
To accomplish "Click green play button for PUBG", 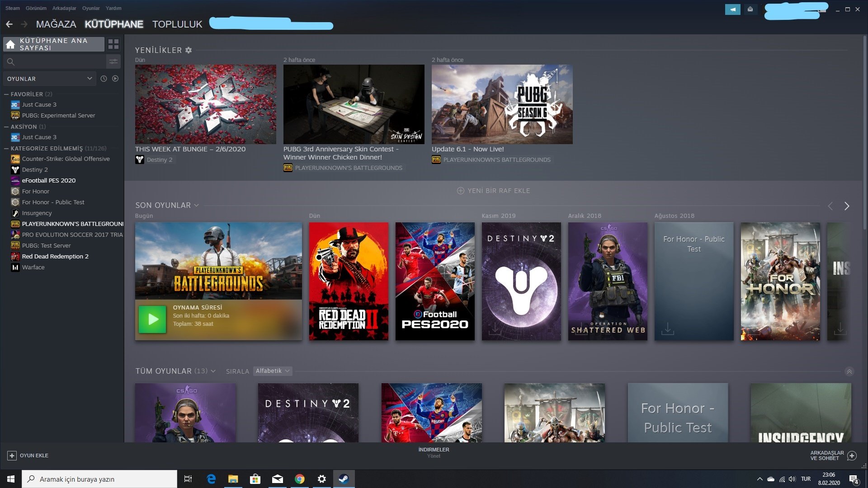I will click(x=152, y=319).
